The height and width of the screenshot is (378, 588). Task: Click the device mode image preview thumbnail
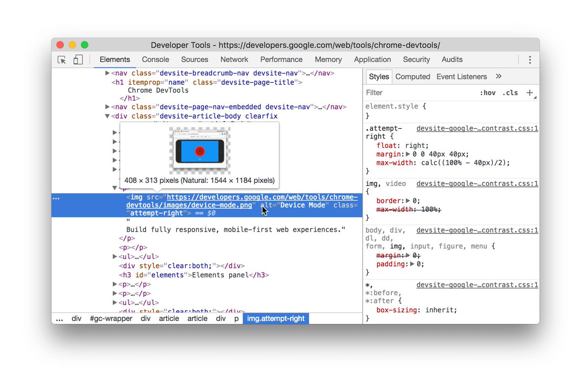point(199,151)
